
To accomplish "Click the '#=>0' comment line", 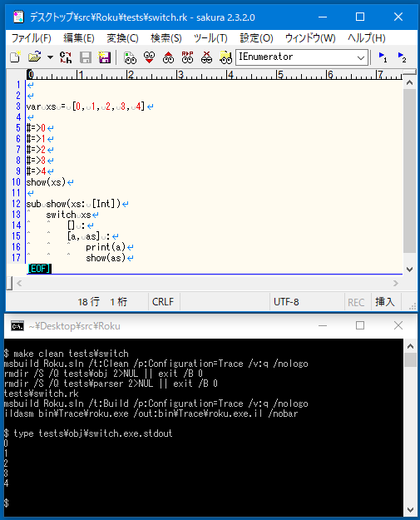I will 36,128.
